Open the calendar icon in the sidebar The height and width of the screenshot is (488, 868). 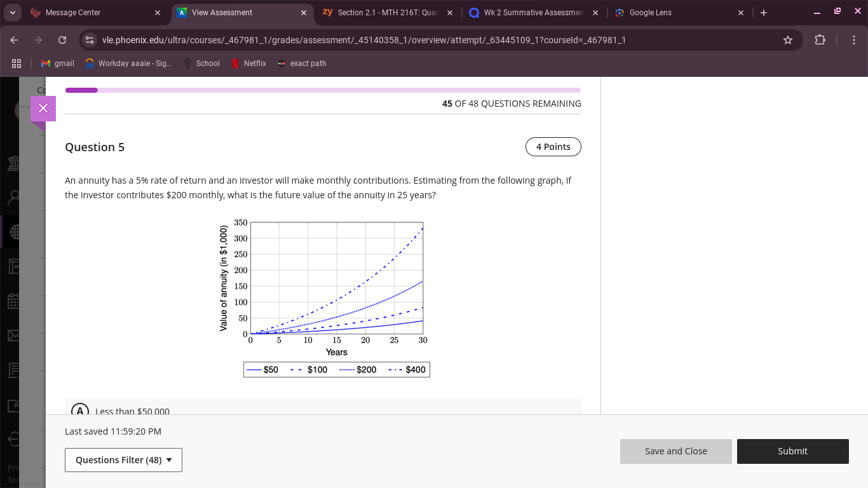pyautogui.click(x=13, y=301)
